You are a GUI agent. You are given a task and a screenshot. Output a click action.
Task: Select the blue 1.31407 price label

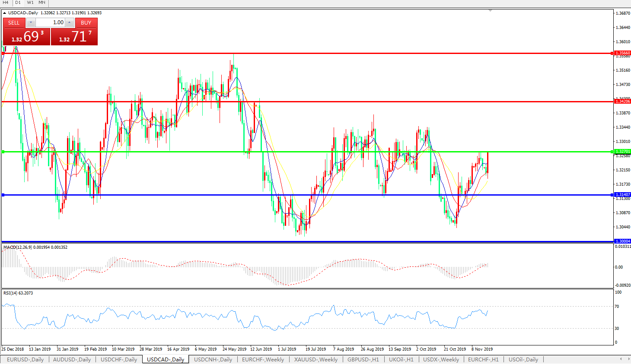point(622,195)
